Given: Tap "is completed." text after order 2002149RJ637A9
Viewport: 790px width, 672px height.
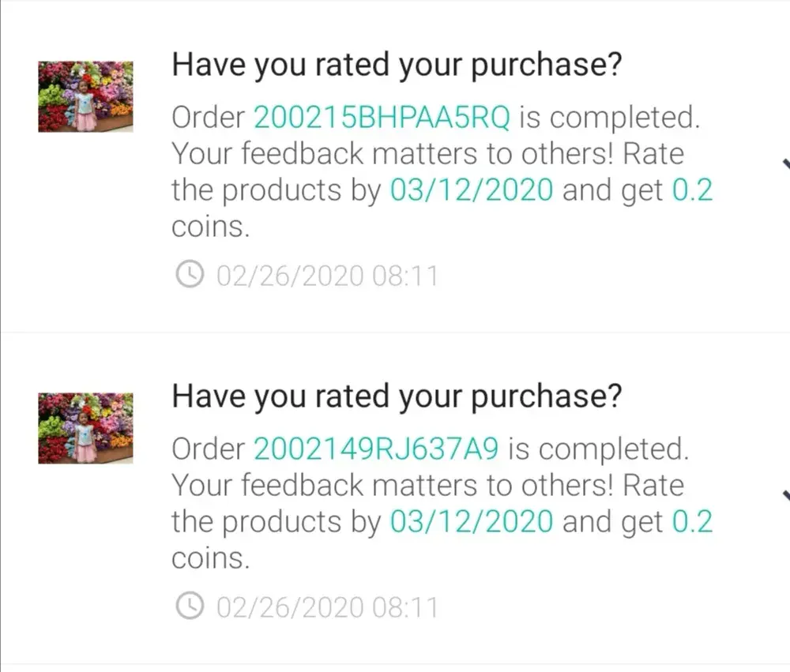Looking at the screenshot, I should 598,449.
